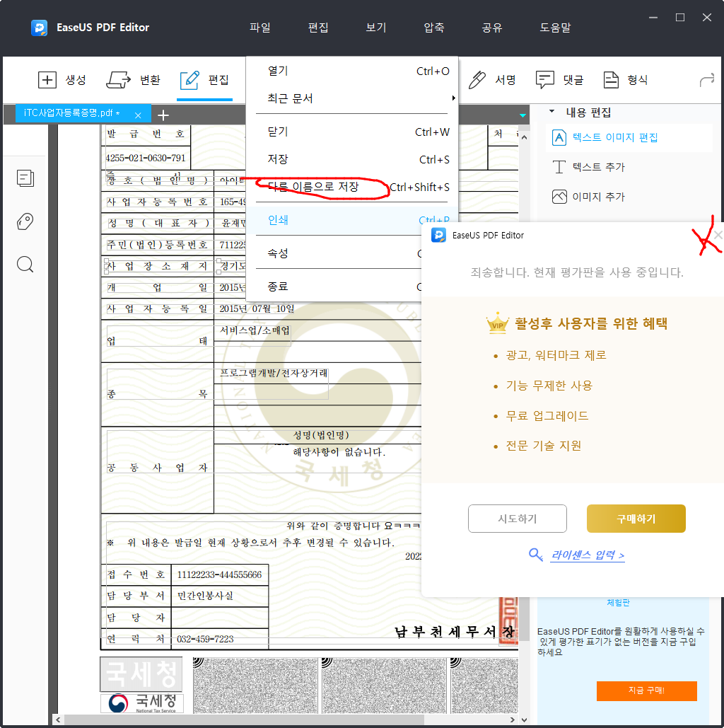Open the search magnifier sidebar icon

click(25, 265)
